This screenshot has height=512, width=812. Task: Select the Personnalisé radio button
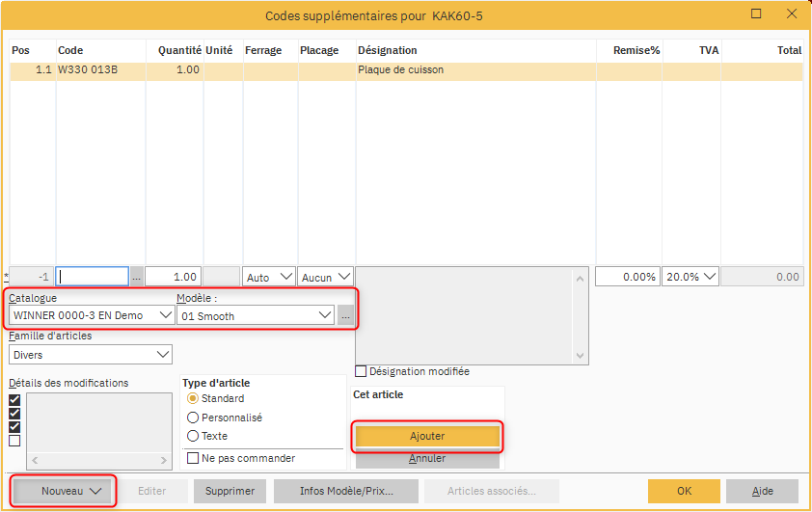(x=193, y=418)
